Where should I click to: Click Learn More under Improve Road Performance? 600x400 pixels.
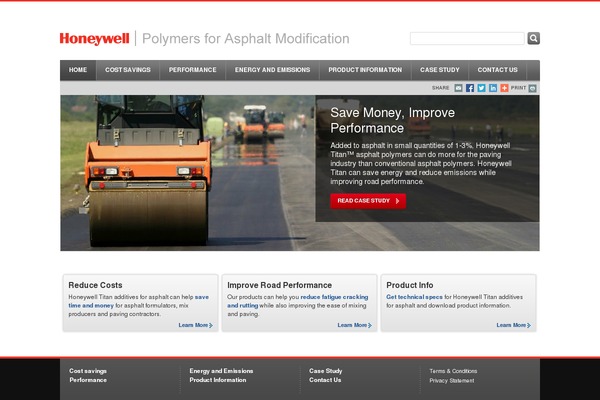coord(354,325)
